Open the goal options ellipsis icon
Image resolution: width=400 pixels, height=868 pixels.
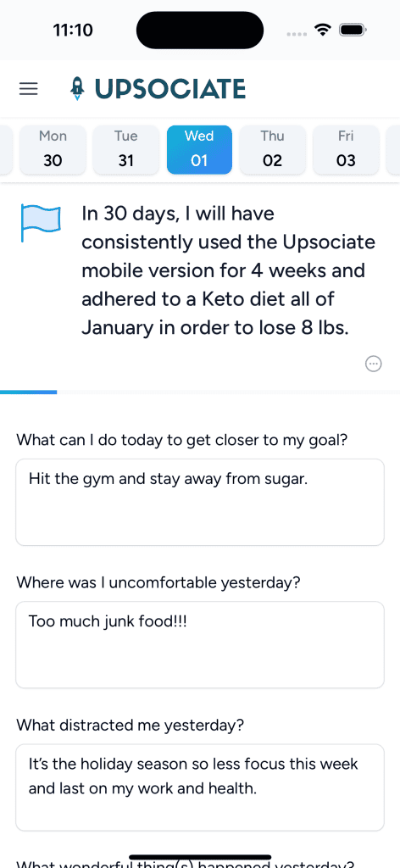(x=374, y=364)
